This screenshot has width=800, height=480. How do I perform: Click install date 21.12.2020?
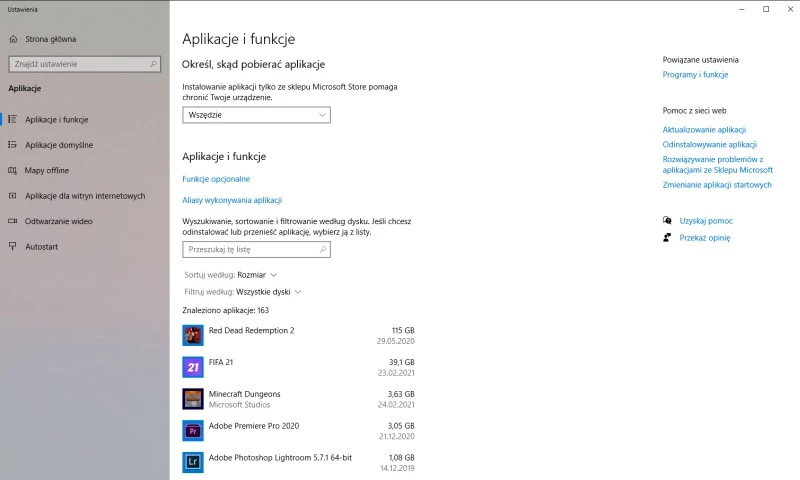coord(396,437)
